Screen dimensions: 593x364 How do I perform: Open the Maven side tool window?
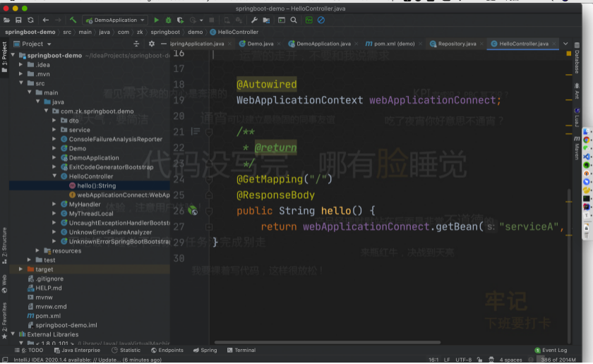coord(577,148)
